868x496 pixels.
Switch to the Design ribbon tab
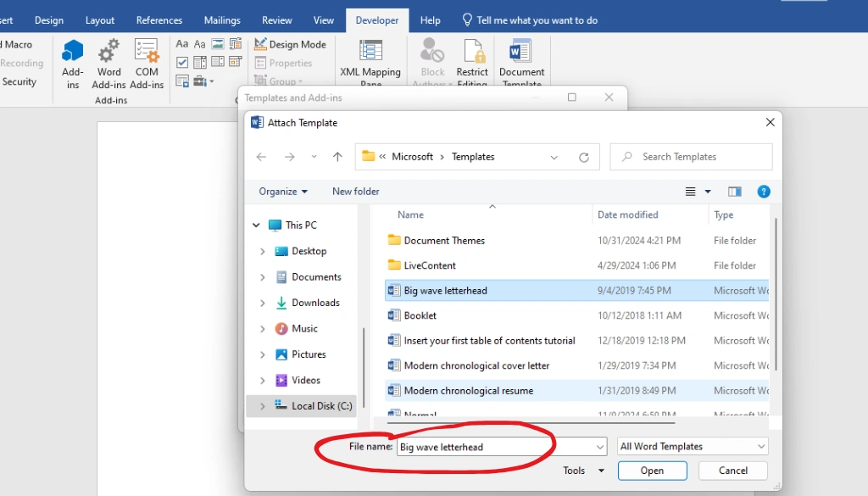48,20
